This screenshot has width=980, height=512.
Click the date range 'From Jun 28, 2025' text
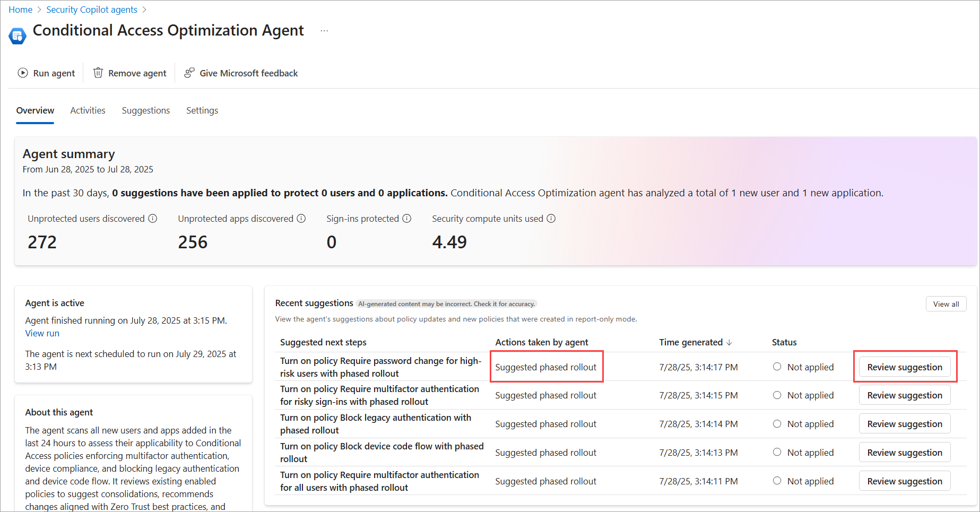click(x=88, y=169)
